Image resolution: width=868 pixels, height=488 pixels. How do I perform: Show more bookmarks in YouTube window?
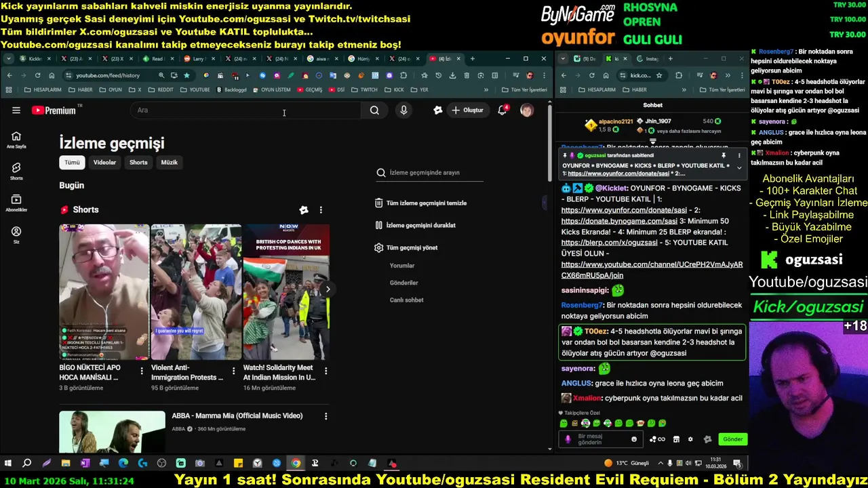pyautogui.click(x=486, y=89)
